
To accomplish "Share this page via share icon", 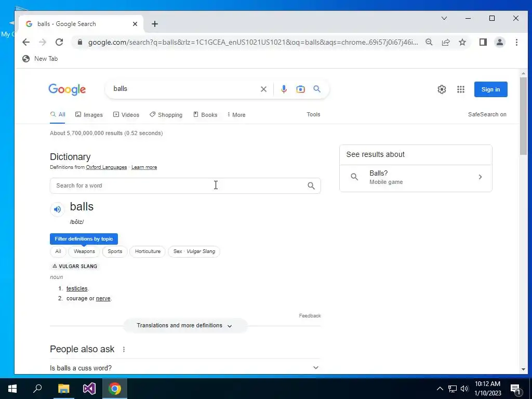I will 445,42.
